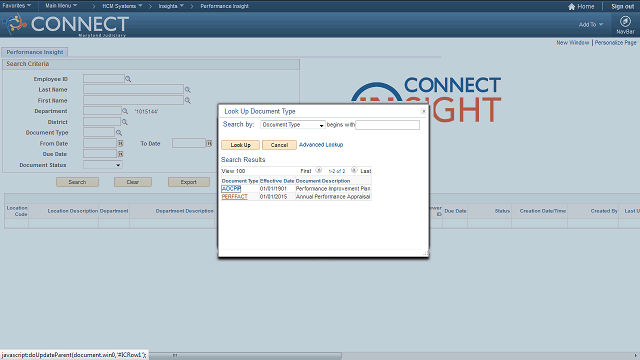The height and width of the screenshot is (360, 640).
Task: Open Search by Document Type dropdown
Action: point(293,125)
